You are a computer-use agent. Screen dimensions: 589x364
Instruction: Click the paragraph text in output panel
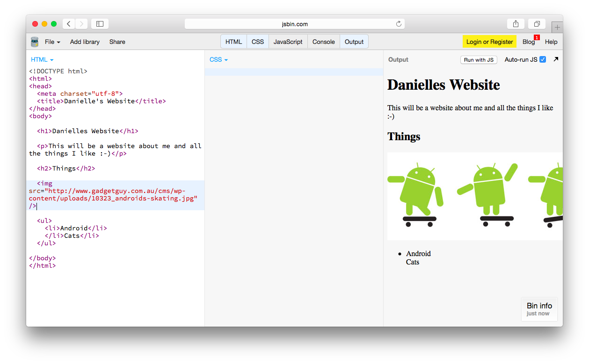pyautogui.click(x=470, y=112)
